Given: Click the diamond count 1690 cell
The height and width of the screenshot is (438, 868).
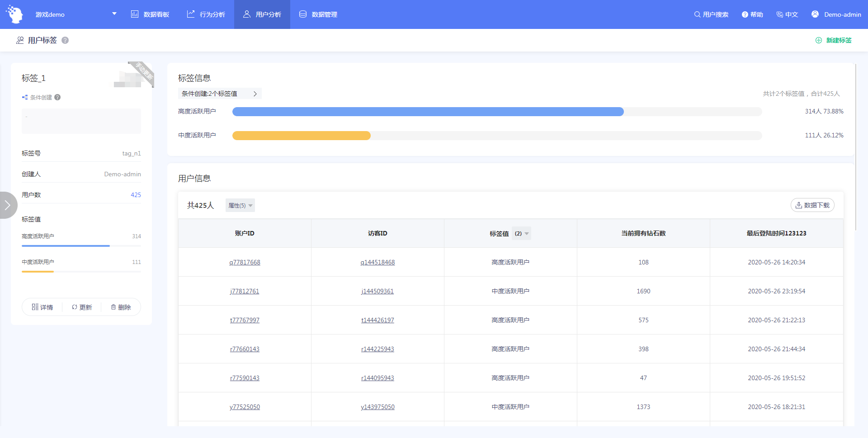Looking at the screenshot, I should click(643, 291).
